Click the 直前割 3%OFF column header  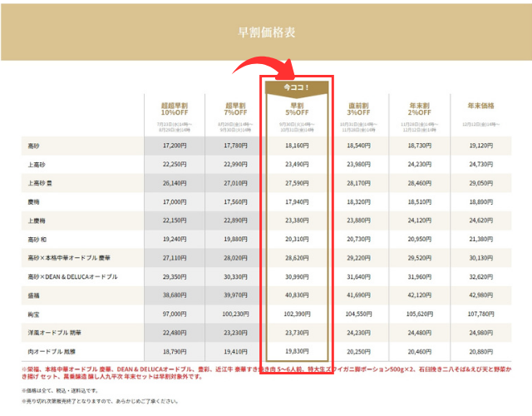point(357,109)
